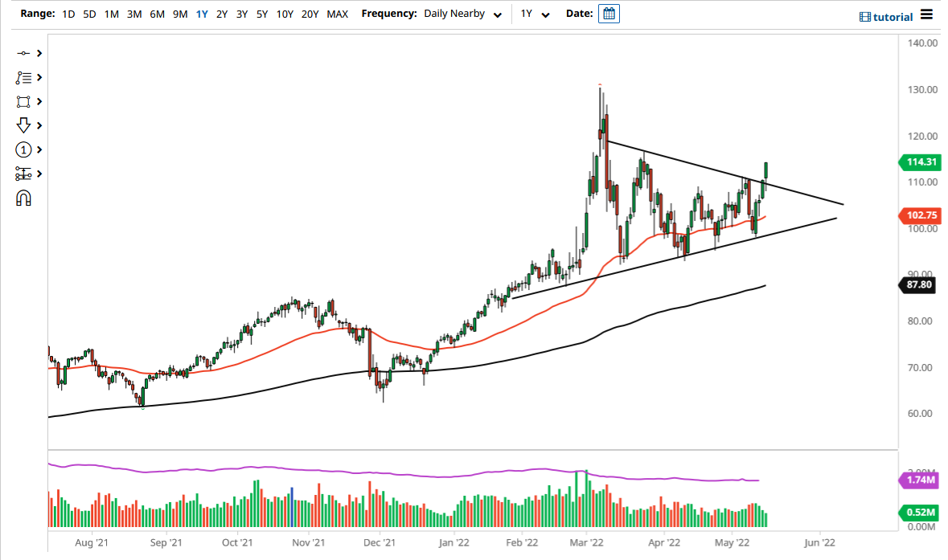Set range to 5Y
Image resolution: width=948 pixels, height=560 pixels.
point(262,14)
